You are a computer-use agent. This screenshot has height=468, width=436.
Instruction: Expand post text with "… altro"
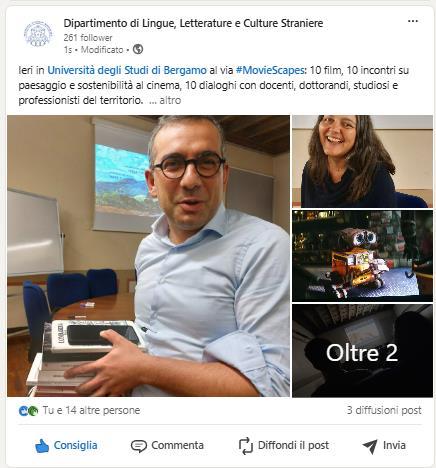(x=165, y=100)
